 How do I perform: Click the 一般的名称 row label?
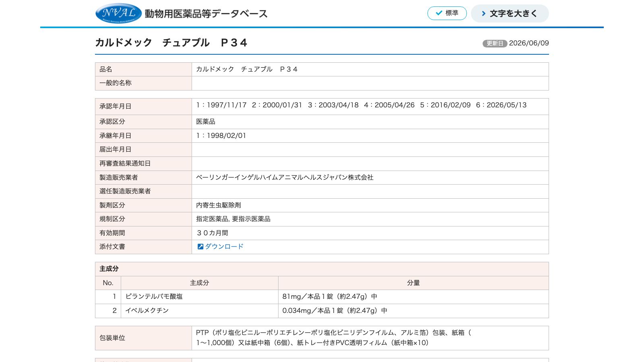click(143, 83)
